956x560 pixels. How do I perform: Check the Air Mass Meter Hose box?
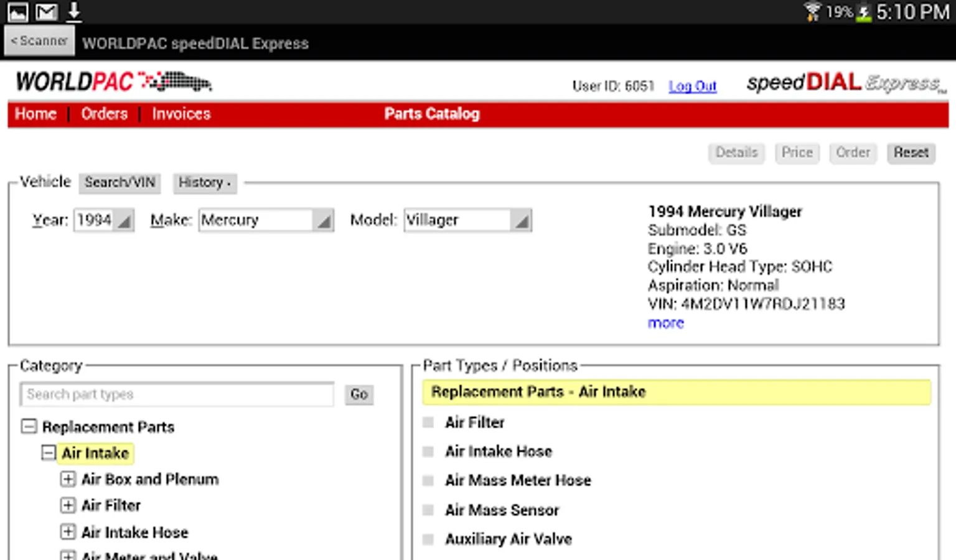[428, 480]
